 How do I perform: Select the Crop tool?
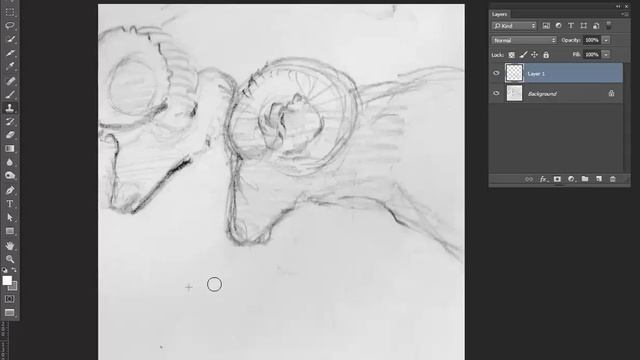pos(10,53)
